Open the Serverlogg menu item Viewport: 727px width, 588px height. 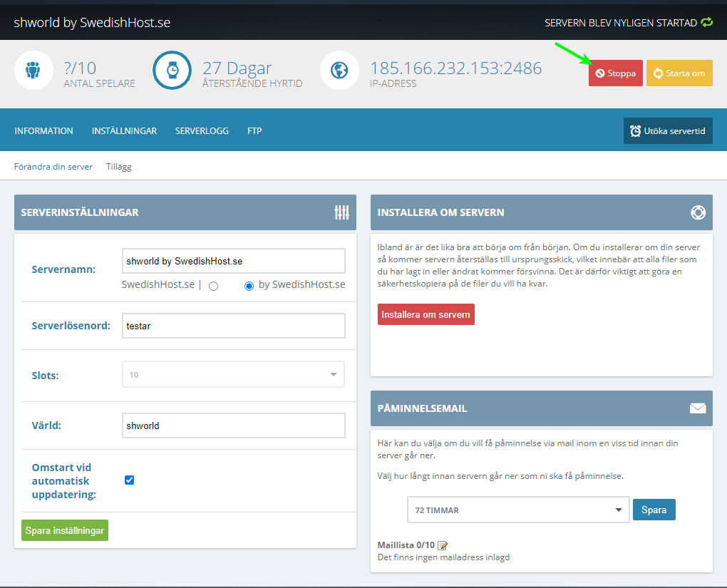202,130
